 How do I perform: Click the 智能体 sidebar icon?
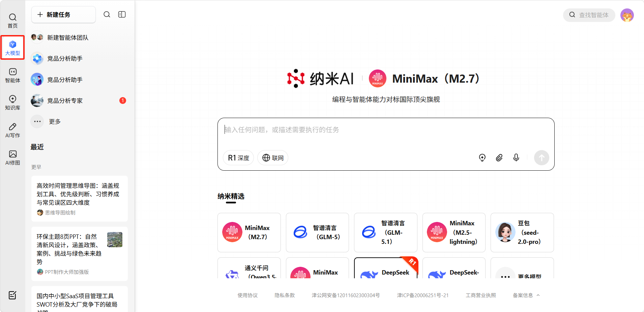(12, 75)
